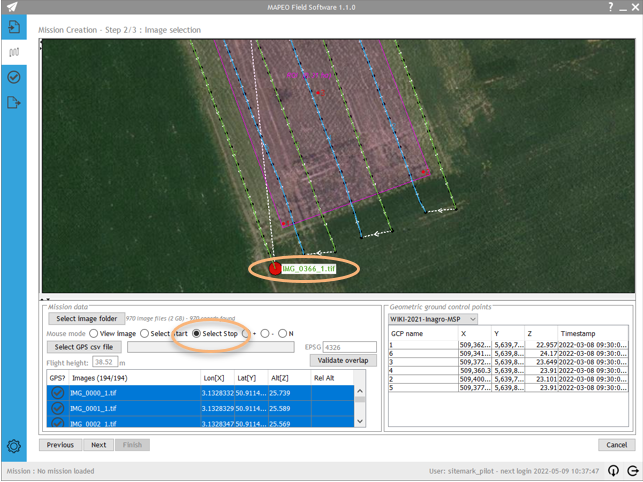Select IMG_0000_1.tif filename in list
Viewport: 643px width, 482px height.
pos(93,393)
